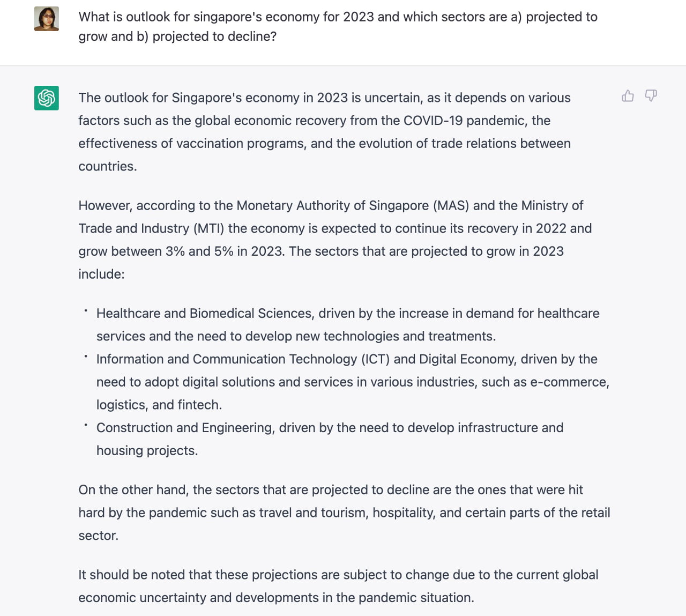Click the bullet dot before Information
Viewport: 686px width, 616px height.
[85, 355]
